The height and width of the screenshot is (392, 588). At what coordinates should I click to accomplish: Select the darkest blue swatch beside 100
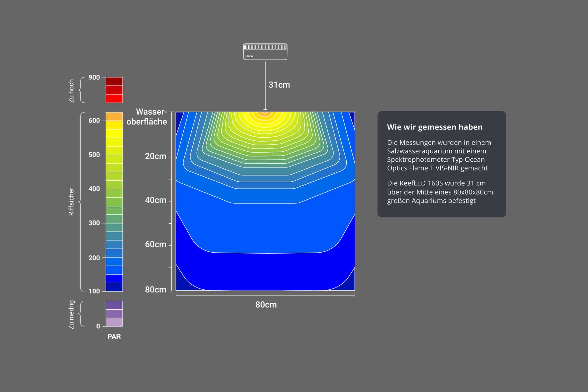(114, 287)
